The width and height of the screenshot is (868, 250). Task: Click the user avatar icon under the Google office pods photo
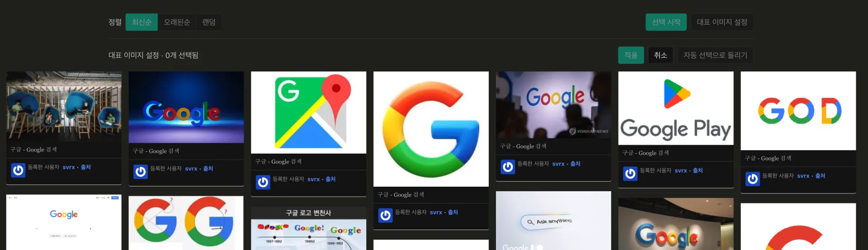coord(18,170)
